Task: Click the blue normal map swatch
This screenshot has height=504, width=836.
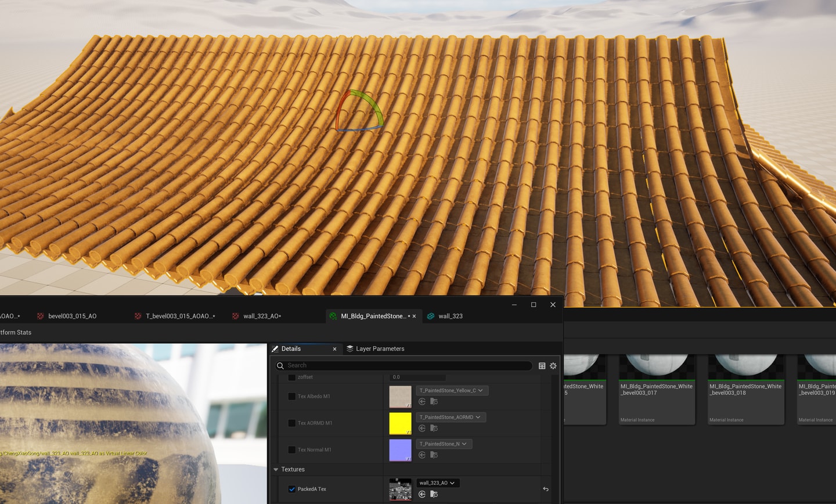Action: (x=400, y=450)
